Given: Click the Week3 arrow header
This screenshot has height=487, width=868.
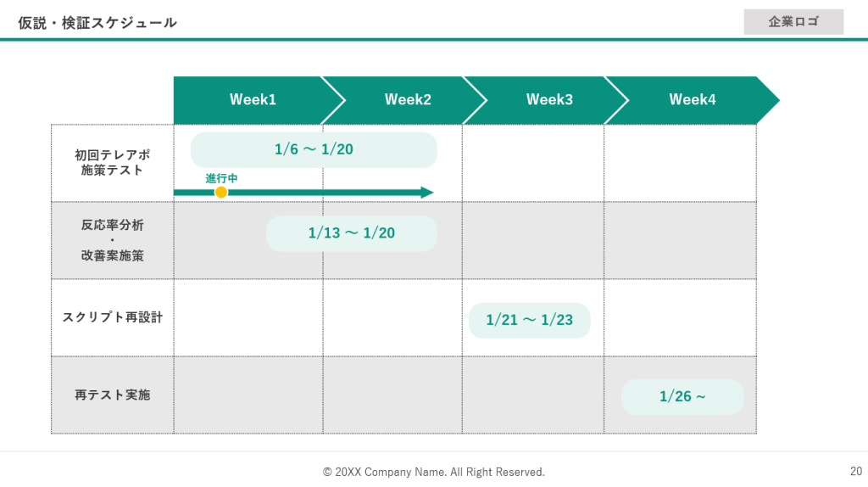Looking at the screenshot, I should click(x=549, y=100).
